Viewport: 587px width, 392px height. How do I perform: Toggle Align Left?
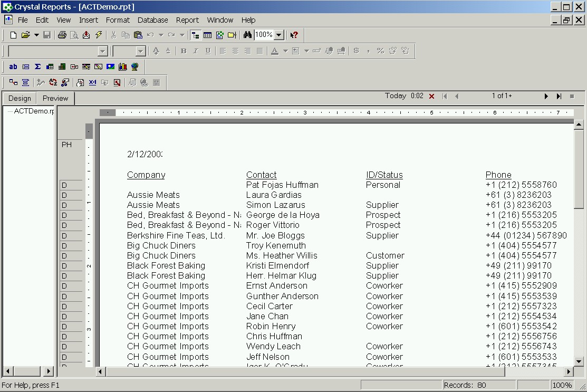(x=223, y=51)
